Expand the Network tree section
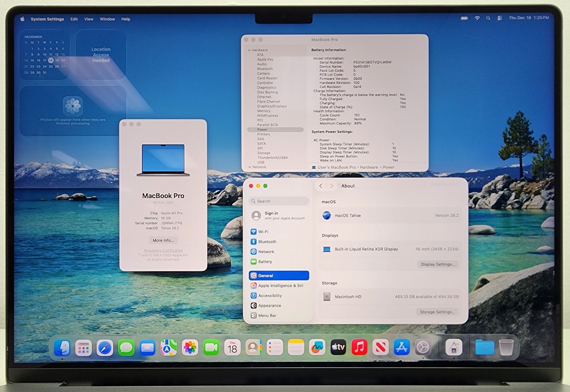Image resolution: width=570 pixels, height=392 pixels. pyautogui.click(x=249, y=167)
